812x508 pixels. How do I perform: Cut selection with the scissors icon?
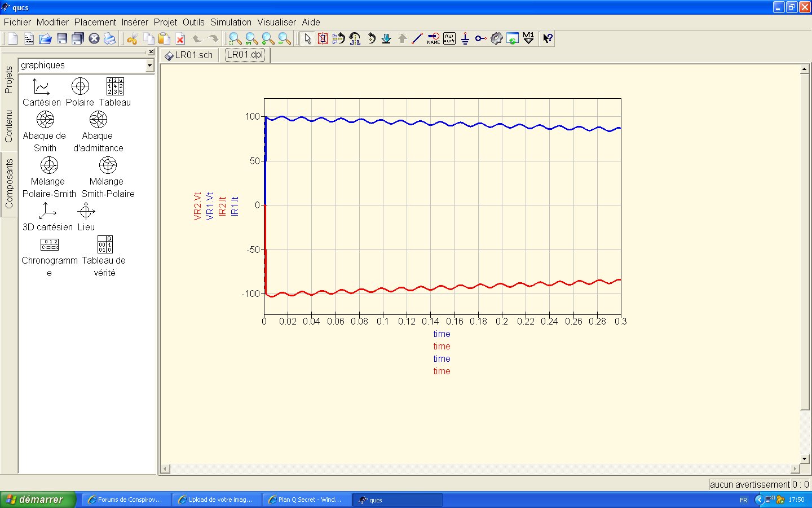(x=133, y=38)
